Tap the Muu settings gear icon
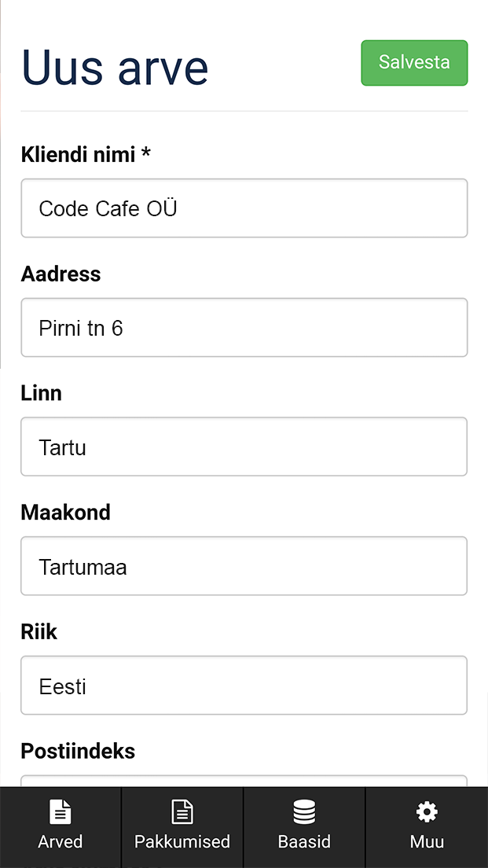 coord(427,811)
